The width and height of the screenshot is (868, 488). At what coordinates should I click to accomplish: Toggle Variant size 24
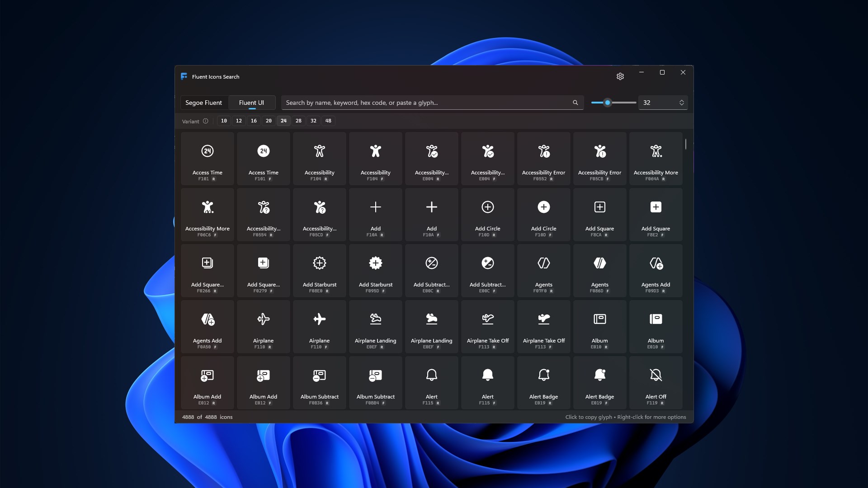(x=283, y=121)
